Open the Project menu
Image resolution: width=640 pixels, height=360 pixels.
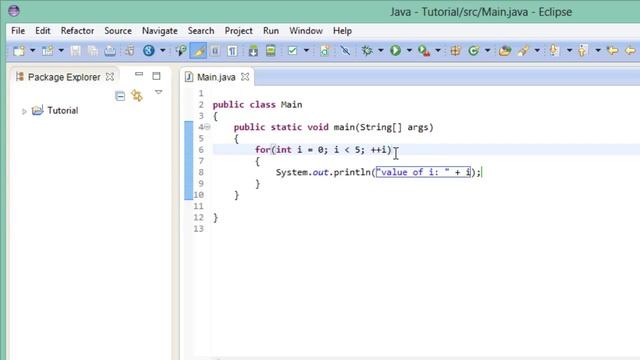click(238, 31)
